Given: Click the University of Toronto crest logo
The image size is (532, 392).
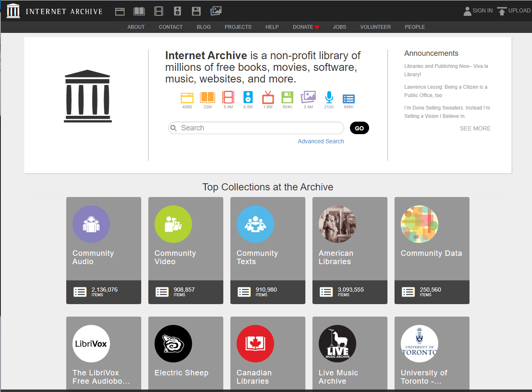Looking at the screenshot, I should pos(420,344).
